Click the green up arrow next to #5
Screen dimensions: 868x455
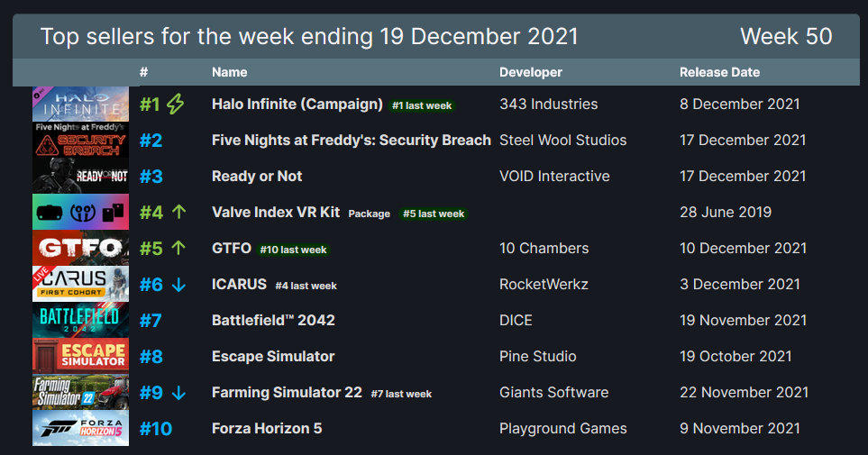[178, 248]
